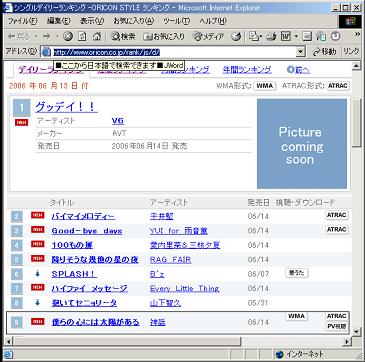Image resolution: width=365 pixels, height=362 pixels.
Task: Click the vertical scrollbar up arrow
Action: click(x=356, y=66)
